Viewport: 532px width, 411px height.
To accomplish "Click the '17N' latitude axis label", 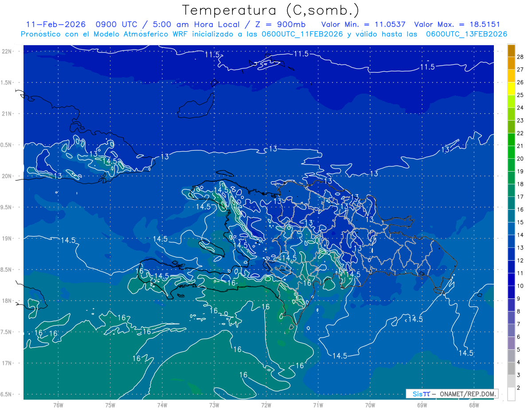I will [x=7, y=363].
